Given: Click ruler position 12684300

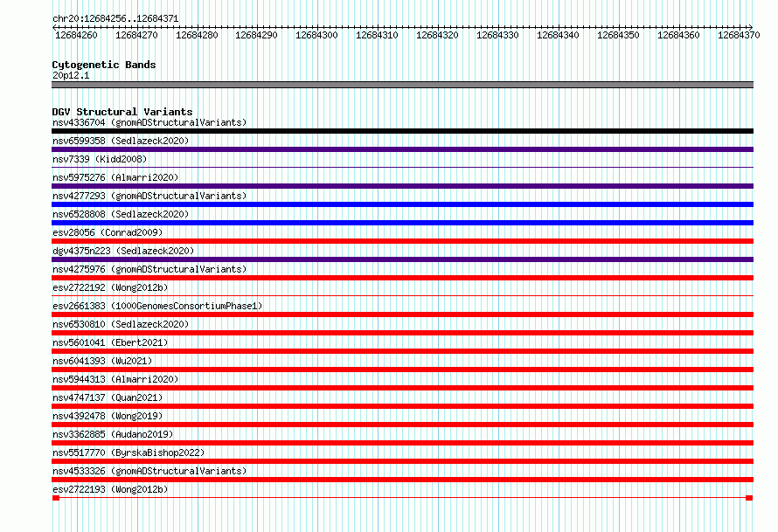Looking at the screenshot, I should [x=316, y=35].
